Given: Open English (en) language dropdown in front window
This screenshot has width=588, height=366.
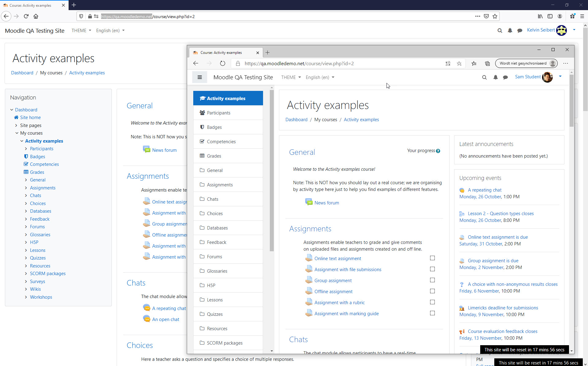Looking at the screenshot, I should click(320, 77).
